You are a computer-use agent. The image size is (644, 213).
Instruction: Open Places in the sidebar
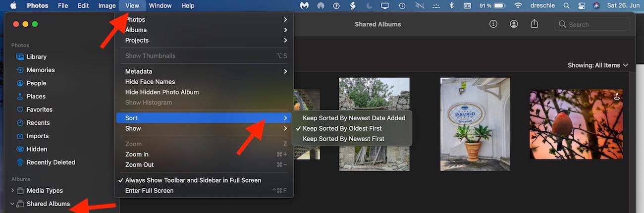[36, 96]
